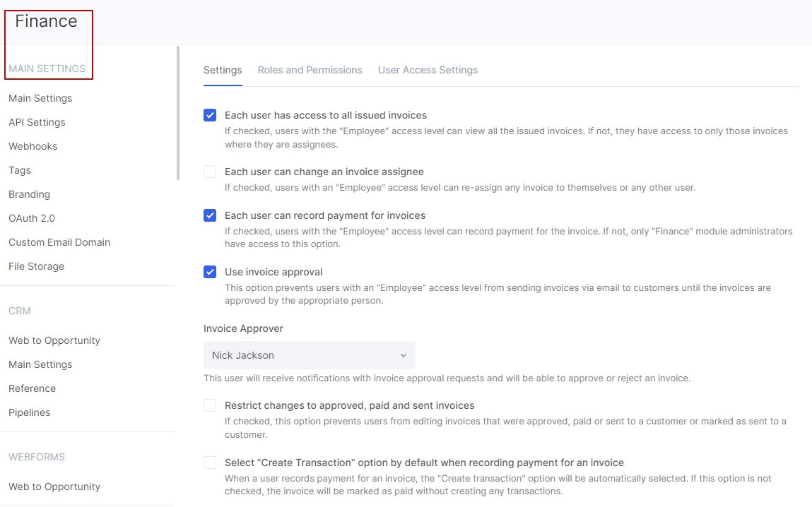Click the 'CRM' section heading

point(20,311)
